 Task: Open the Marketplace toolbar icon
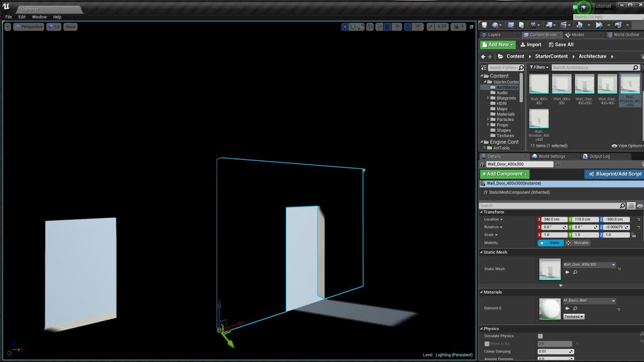(521, 25)
